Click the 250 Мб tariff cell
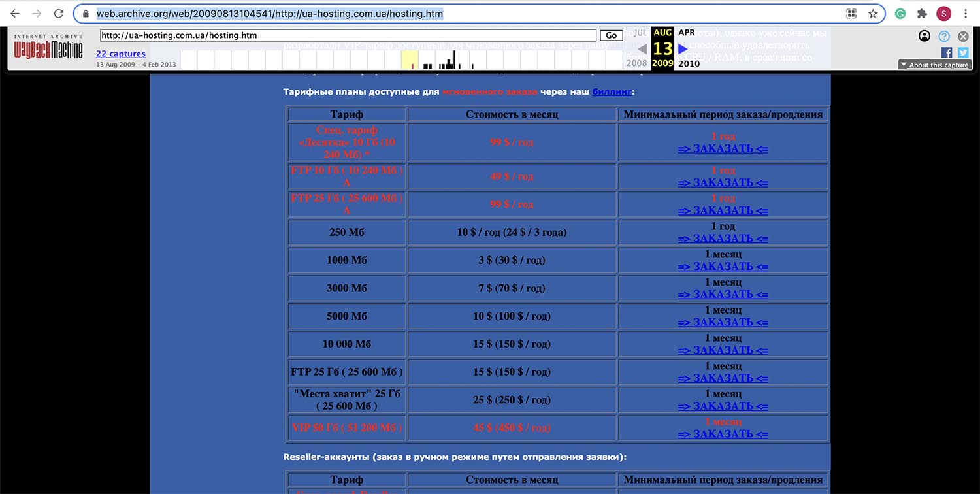980x494 pixels. click(x=347, y=233)
